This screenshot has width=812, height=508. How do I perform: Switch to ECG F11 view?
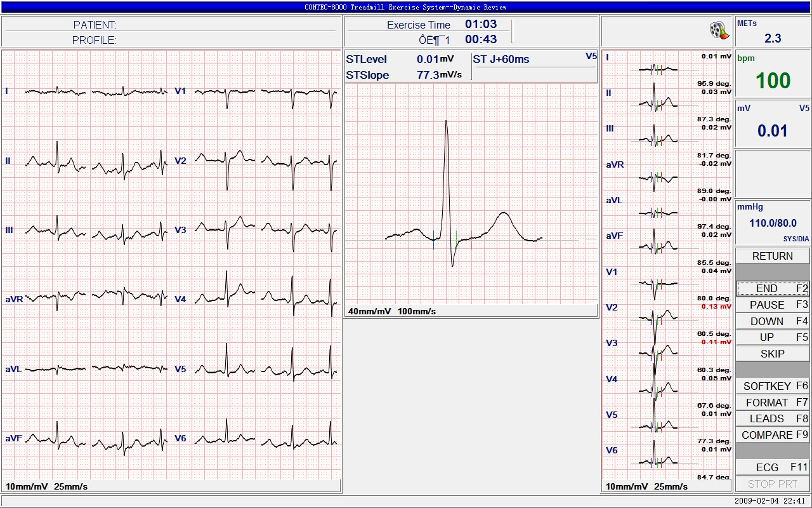tap(772, 467)
